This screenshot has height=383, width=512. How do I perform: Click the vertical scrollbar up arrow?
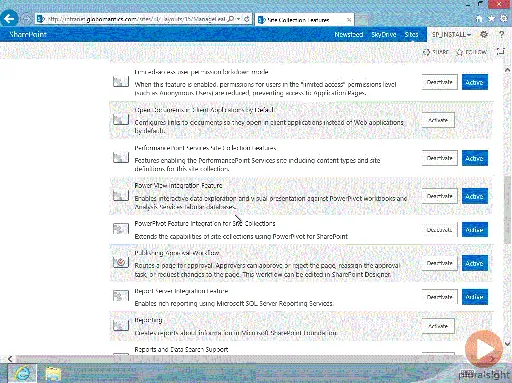507,70
